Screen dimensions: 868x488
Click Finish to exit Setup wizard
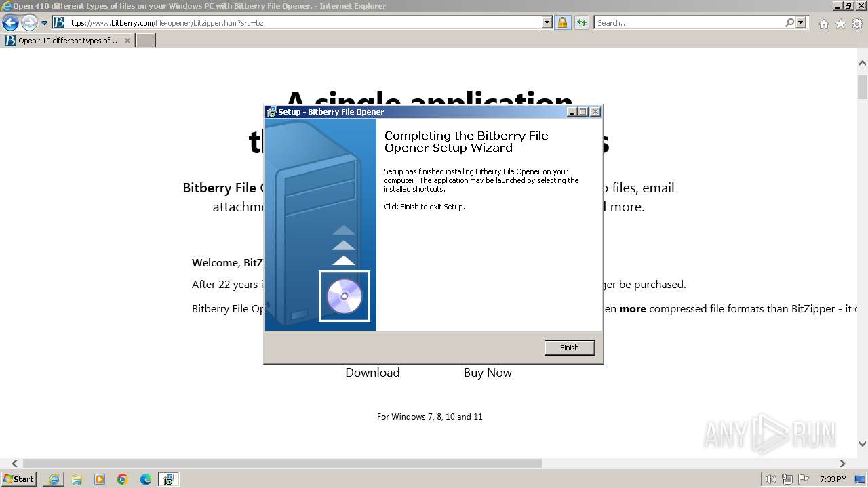[x=569, y=348]
